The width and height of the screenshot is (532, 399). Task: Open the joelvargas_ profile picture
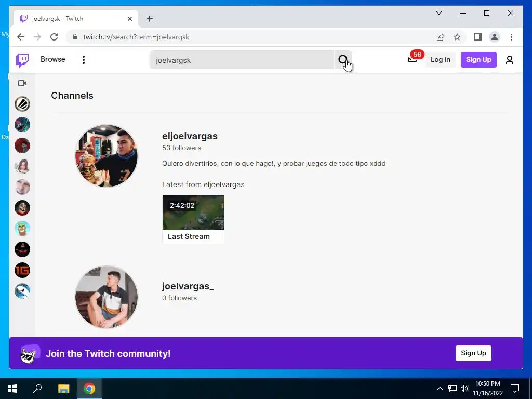pyautogui.click(x=107, y=297)
